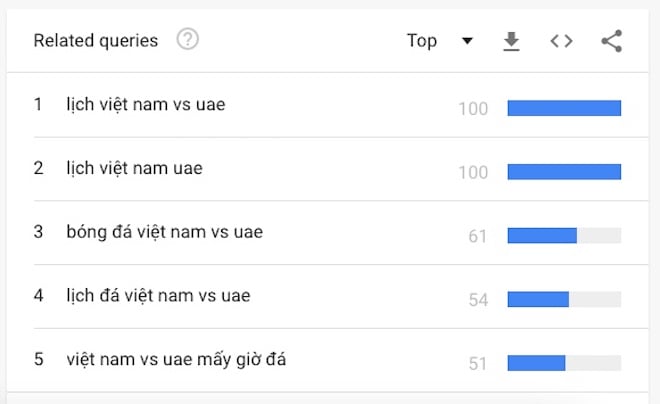Viewport: 660px width, 404px height.
Task: Open query lịch đá việt nam vs uae
Action: [x=158, y=295]
